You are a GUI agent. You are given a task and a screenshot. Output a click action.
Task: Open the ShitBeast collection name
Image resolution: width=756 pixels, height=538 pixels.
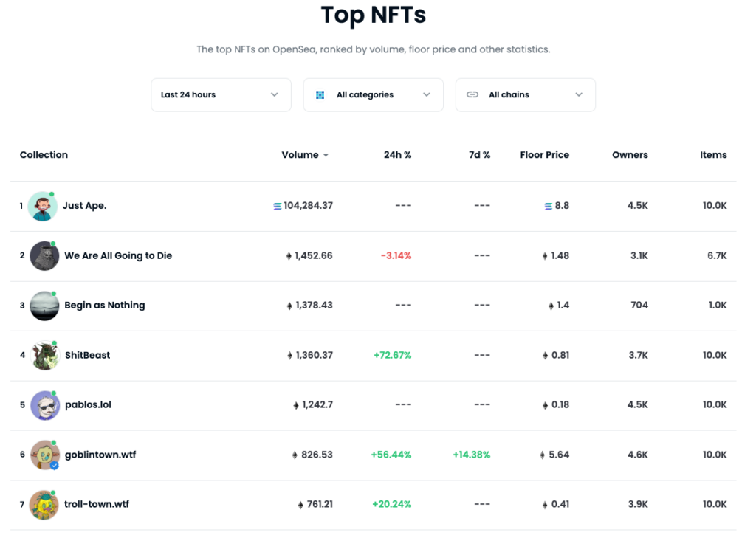click(x=87, y=355)
